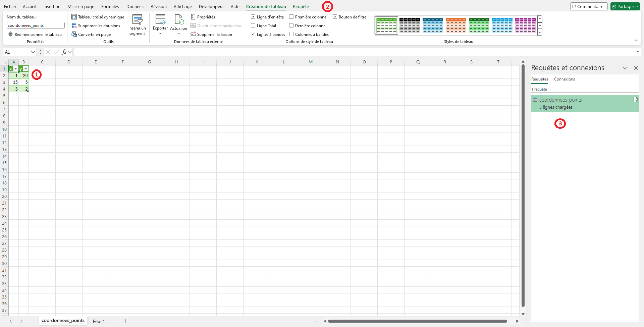Select cell containing value 15
Image resolution: width=644 pixels, height=327 pixels.
13,82
